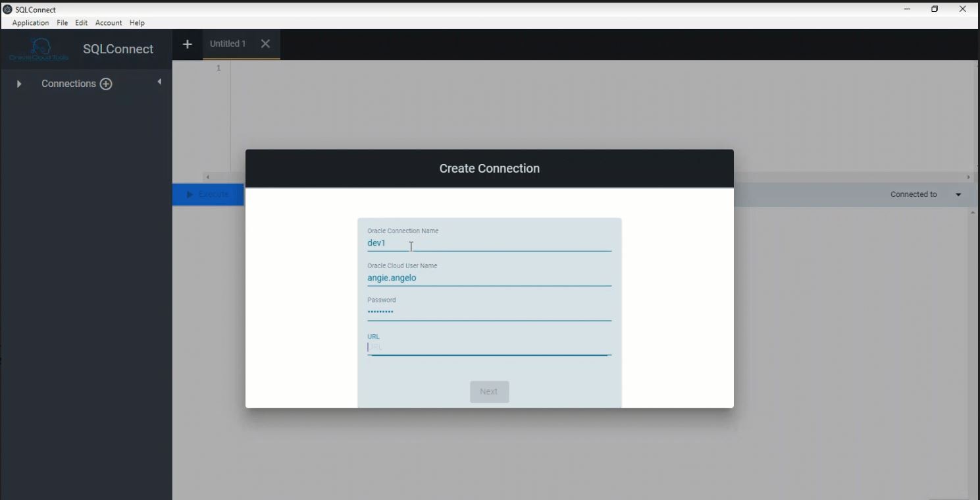This screenshot has width=980, height=500.
Task: Click the Oracle Cloud Tools logo
Action: click(x=39, y=49)
